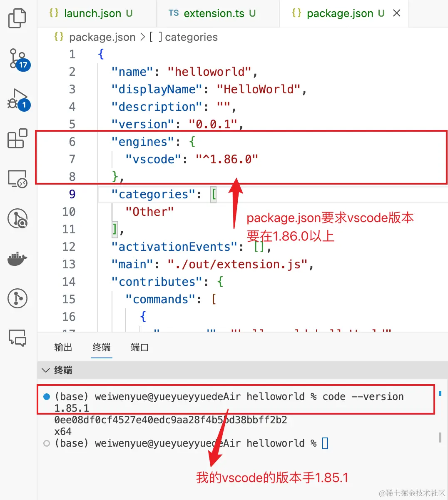Click the "description" key

[157, 107]
